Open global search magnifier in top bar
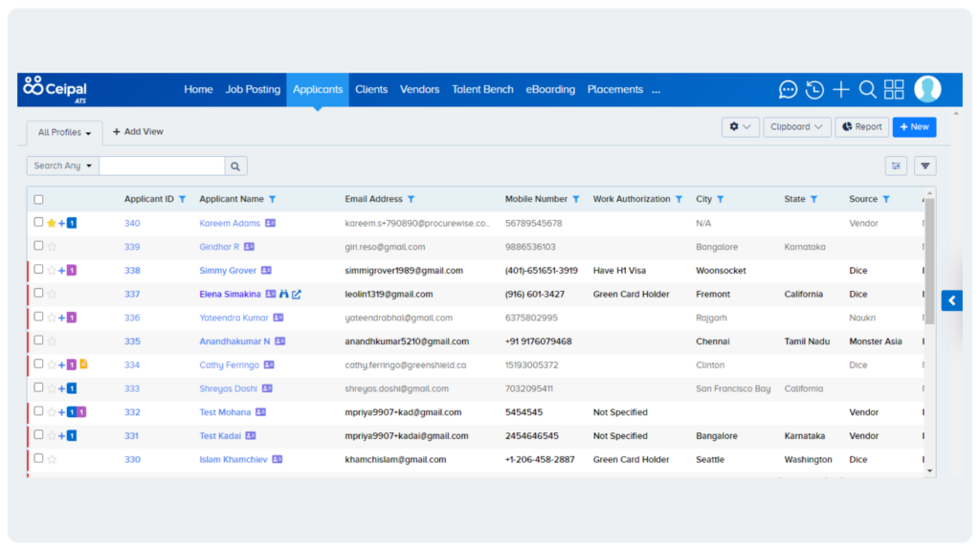980x551 pixels. [867, 90]
